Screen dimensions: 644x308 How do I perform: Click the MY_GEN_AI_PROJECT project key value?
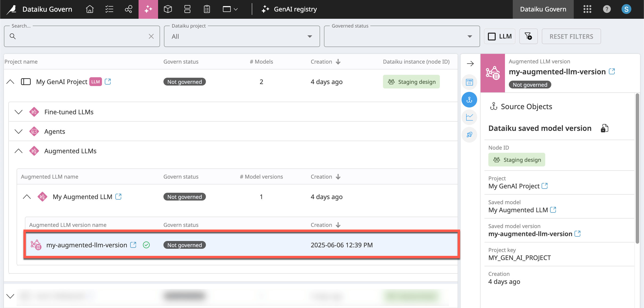[x=520, y=258]
